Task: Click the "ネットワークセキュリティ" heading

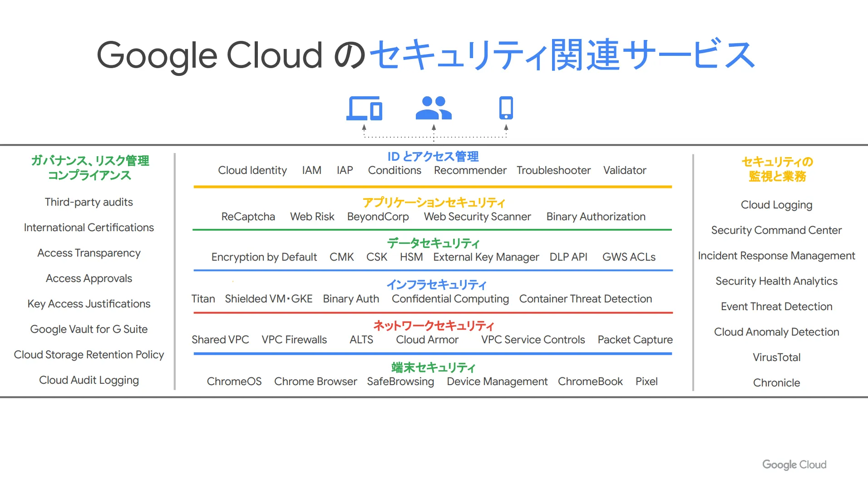Action: [434, 326]
